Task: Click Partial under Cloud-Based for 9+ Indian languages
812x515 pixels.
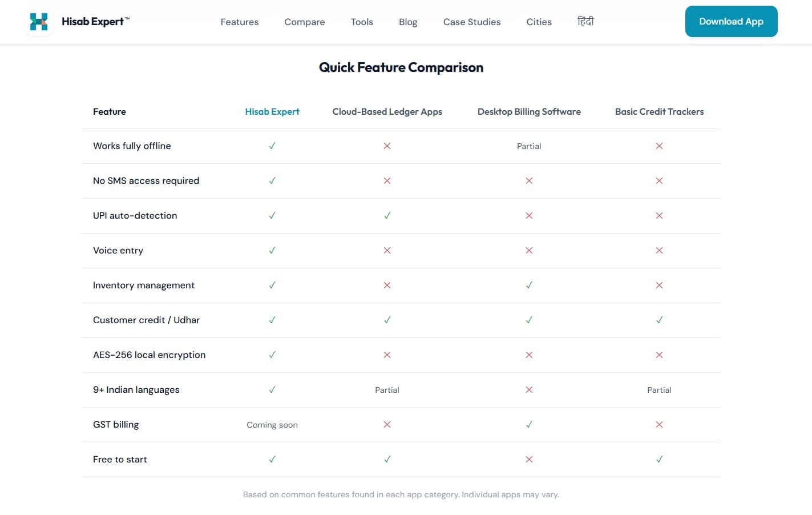Action: coord(387,390)
